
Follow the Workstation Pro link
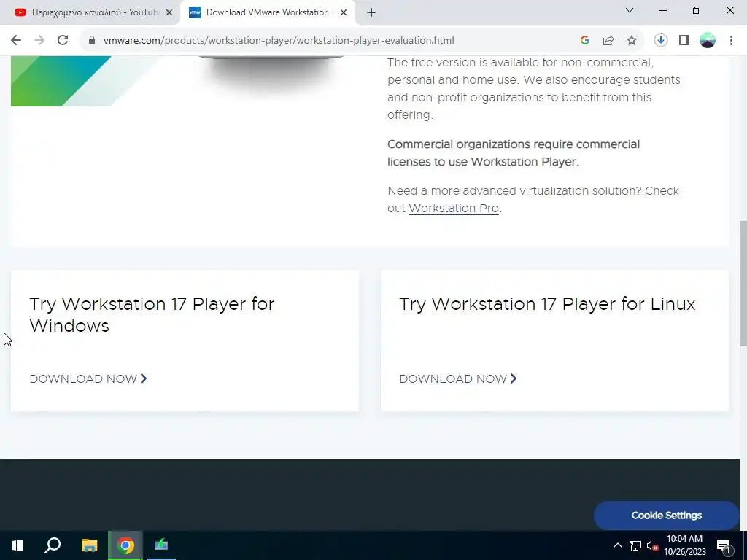454,208
